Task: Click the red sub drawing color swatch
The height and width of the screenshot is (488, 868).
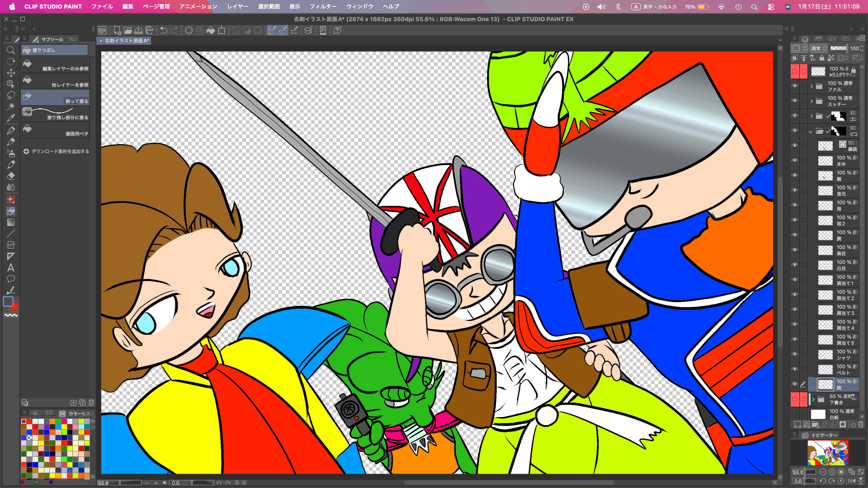Action: click(x=15, y=307)
